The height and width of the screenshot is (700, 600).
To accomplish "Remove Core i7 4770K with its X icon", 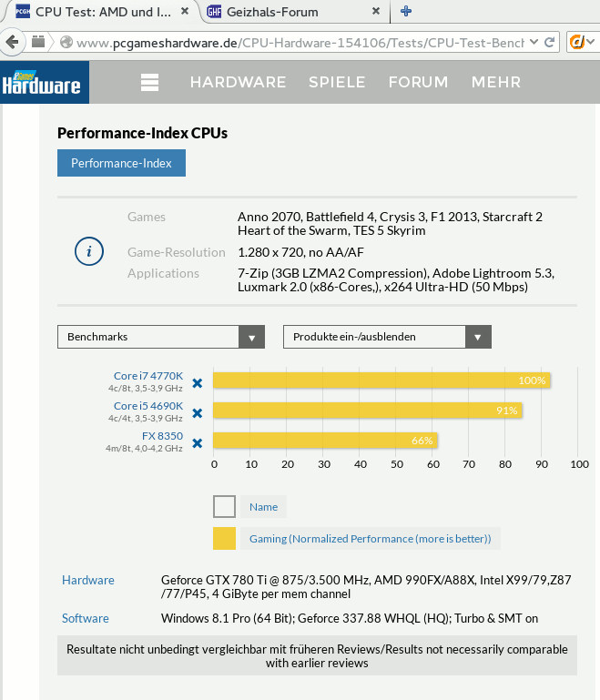I will click(197, 382).
